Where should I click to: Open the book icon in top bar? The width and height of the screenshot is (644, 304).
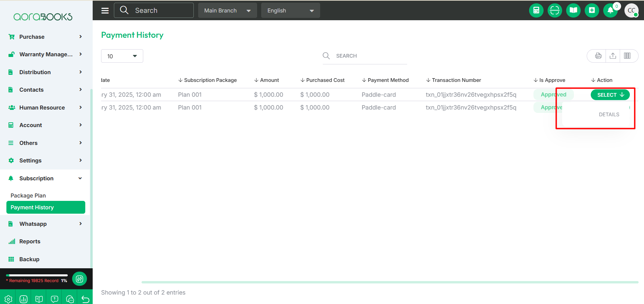(x=573, y=10)
